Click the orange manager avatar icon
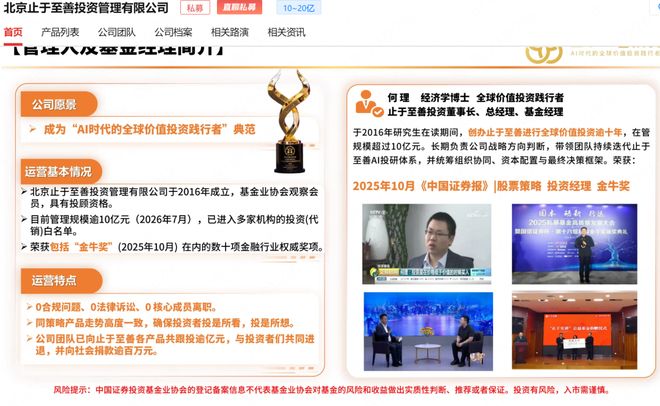660x406 pixels. coord(369,103)
